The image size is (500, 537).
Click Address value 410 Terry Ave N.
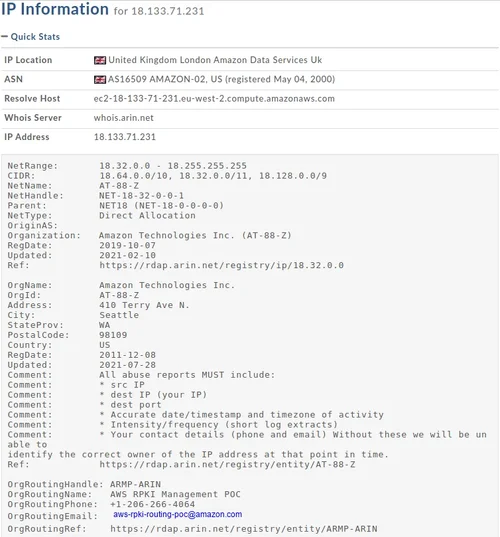click(x=144, y=305)
